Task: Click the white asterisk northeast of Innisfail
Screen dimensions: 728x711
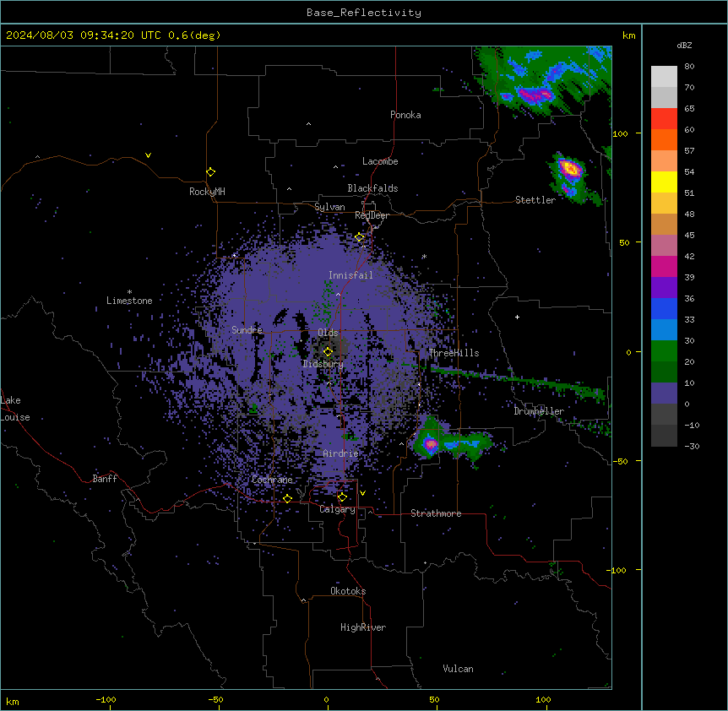Action: (x=424, y=257)
